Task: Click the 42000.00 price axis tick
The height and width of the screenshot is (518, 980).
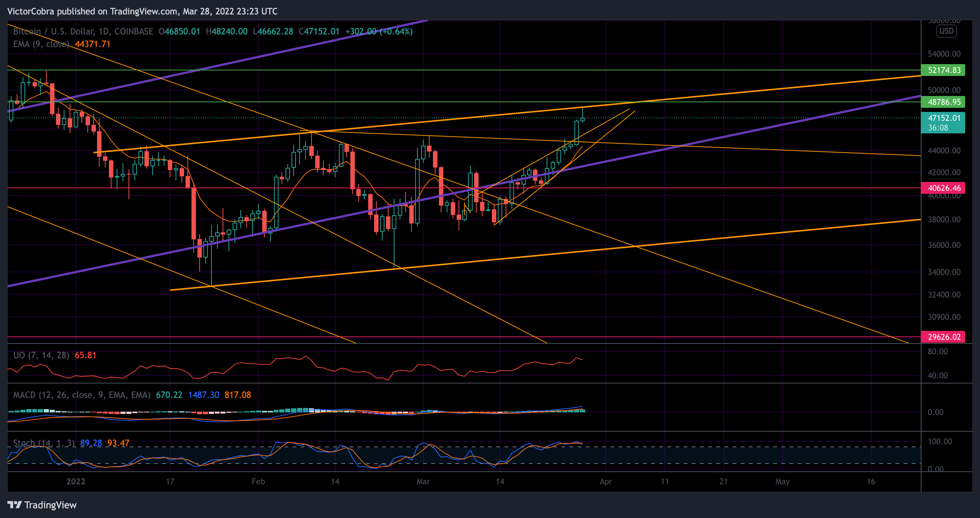Action: click(944, 172)
